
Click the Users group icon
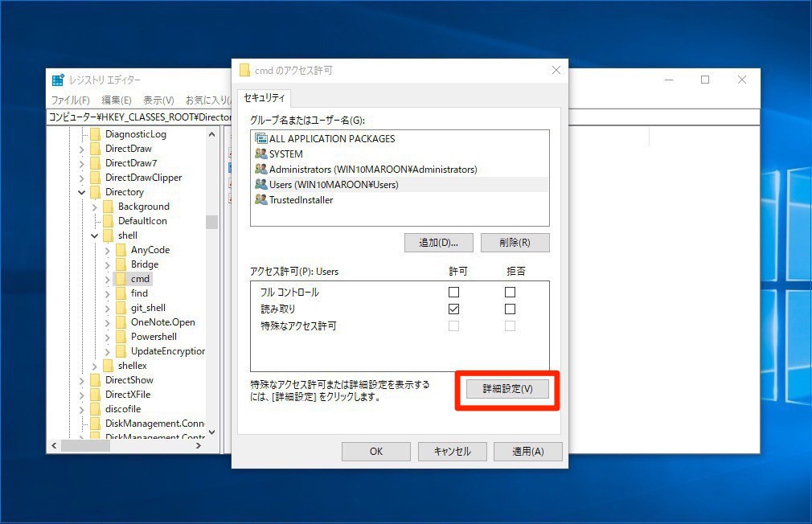[x=261, y=184]
